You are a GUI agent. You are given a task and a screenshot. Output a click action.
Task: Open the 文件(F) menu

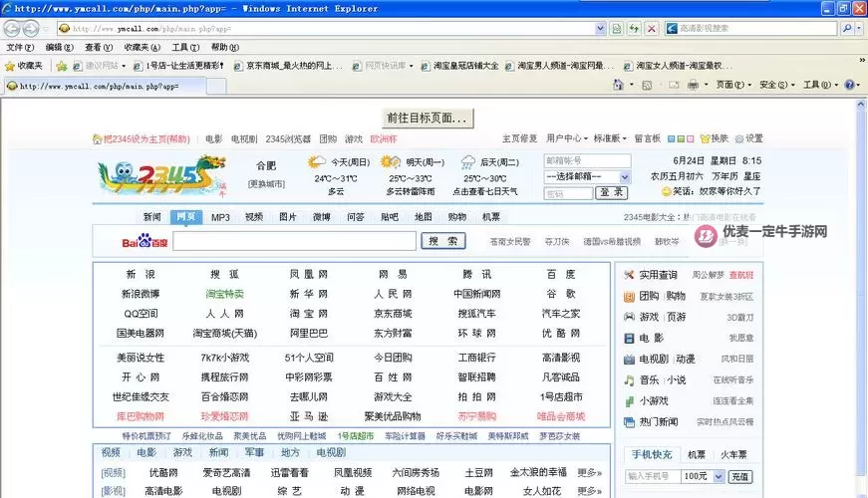tap(20, 48)
